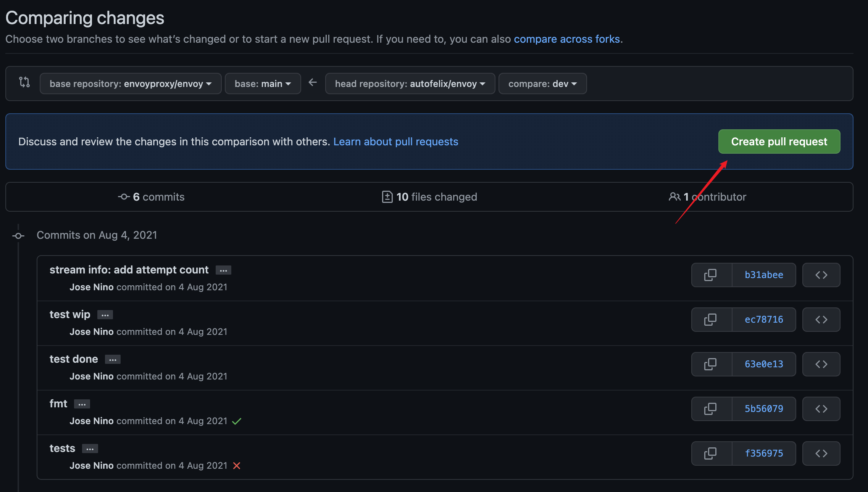Click the compare-swap arrows icon
The height and width of the screenshot is (492, 868).
coord(24,82)
